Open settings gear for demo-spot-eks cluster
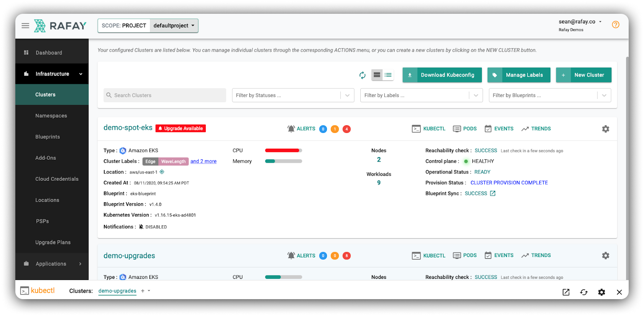Image resolution: width=644 pixels, height=316 pixels. point(605,129)
